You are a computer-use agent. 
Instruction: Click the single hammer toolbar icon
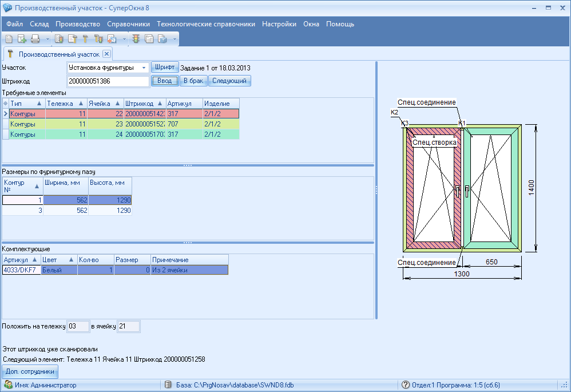tap(85, 38)
